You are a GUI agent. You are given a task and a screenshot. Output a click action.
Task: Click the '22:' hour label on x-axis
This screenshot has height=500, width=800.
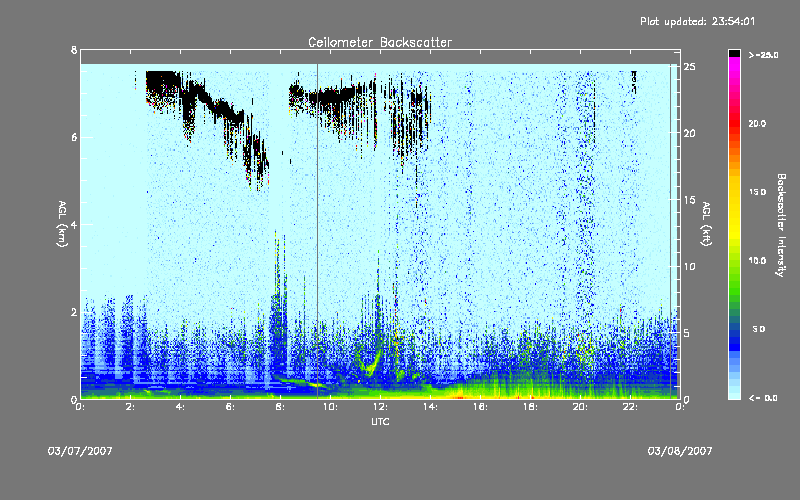[x=630, y=407]
